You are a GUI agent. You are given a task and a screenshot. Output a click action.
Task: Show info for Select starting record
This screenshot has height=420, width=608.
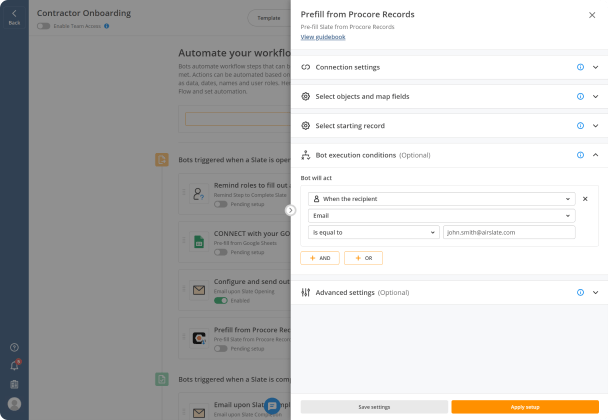[580, 126]
